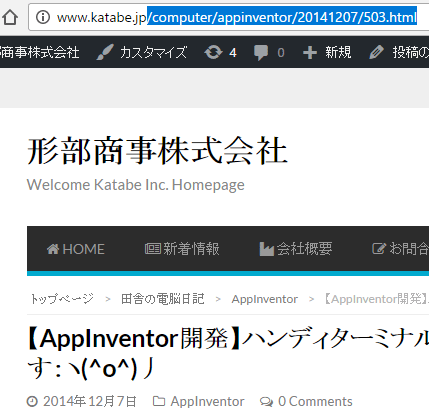
Task: Open site information icon in address bar
Action: 43,17
